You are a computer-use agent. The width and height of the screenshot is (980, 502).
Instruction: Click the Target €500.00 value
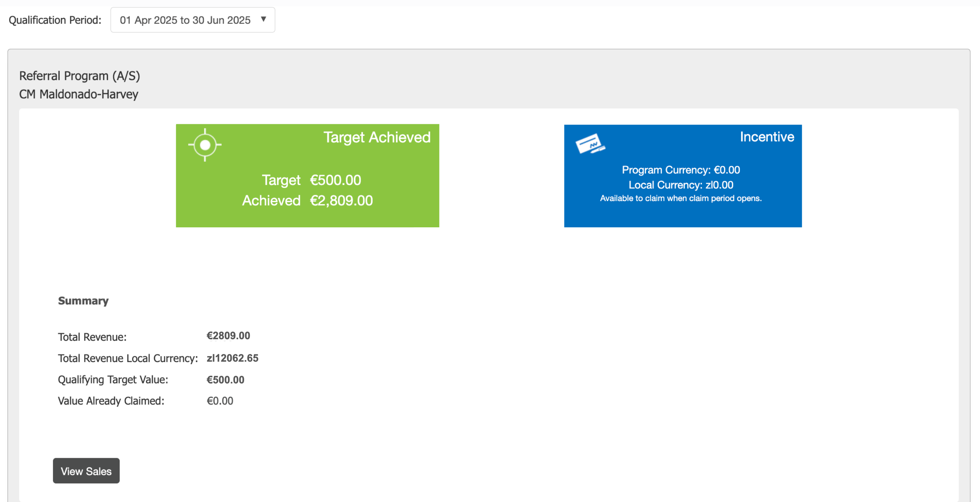335,180
